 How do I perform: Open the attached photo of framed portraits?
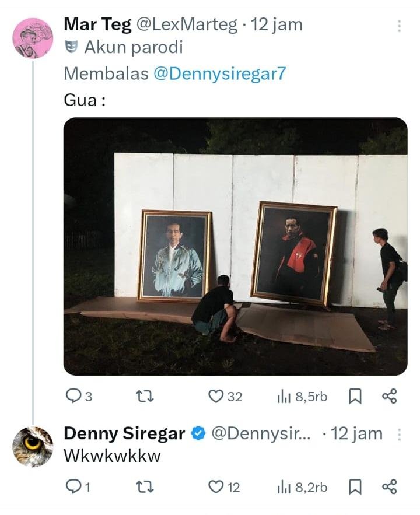tap(235, 246)
